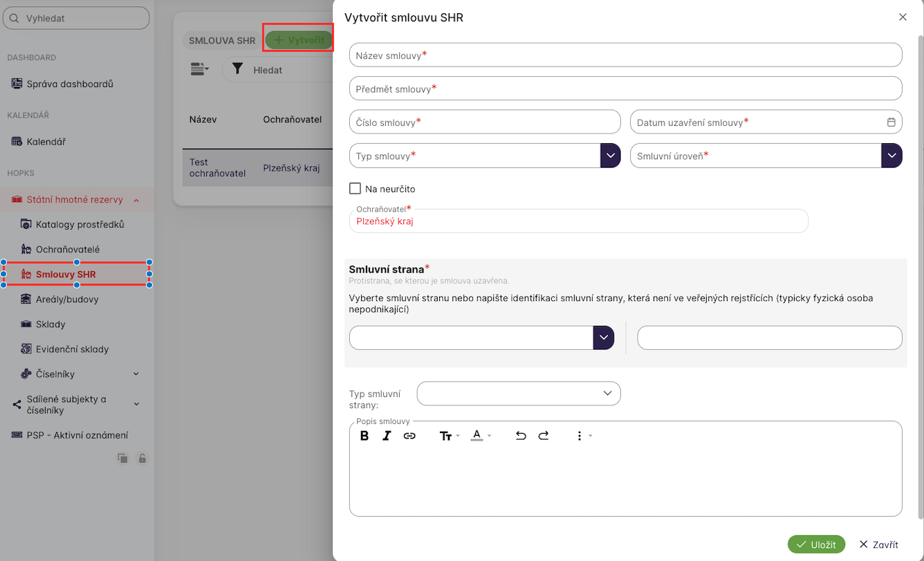
Task: Click the Zavřít button to cancel
Action: [878, 544]
